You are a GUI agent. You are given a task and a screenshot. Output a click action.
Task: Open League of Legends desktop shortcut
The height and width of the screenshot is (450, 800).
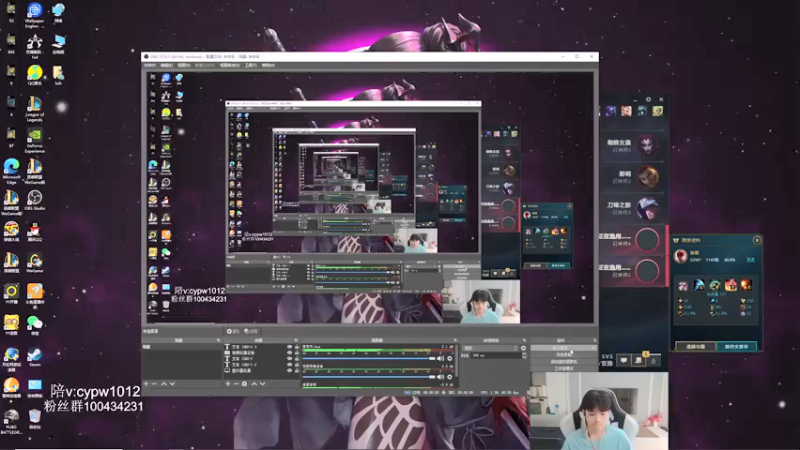pos(34,109)
